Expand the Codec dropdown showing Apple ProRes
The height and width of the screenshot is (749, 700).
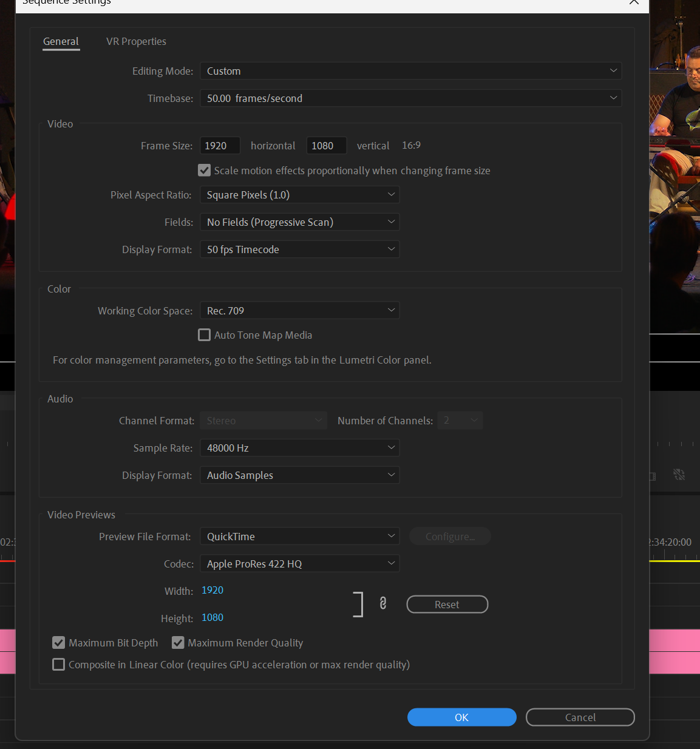pos(299,563)
